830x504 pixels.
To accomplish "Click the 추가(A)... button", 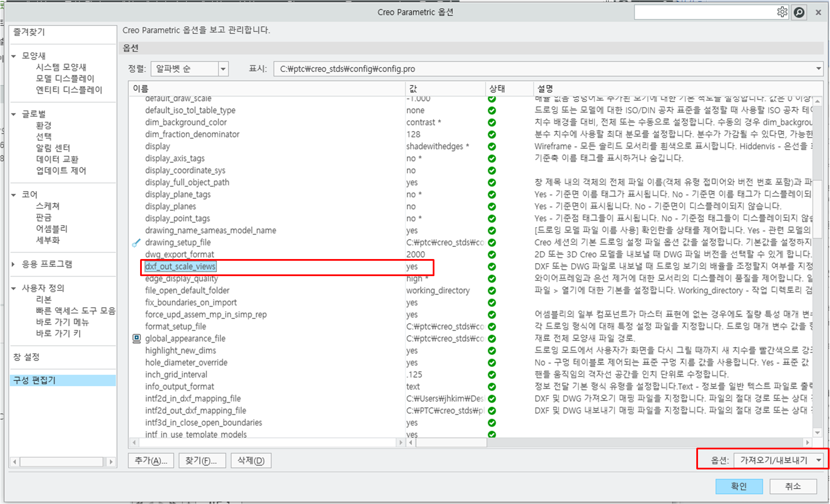I will pyautogui.click(x=150, y=461).
